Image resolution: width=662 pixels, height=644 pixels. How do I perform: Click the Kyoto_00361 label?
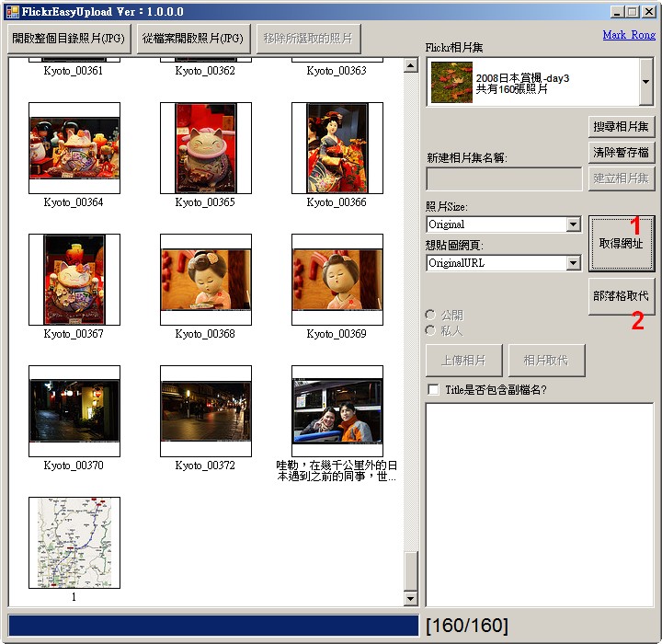click(x=74, y=71)
